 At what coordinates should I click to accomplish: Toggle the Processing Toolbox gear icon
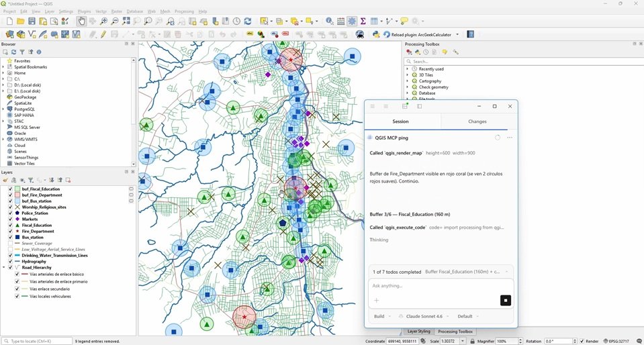(352, 21)
